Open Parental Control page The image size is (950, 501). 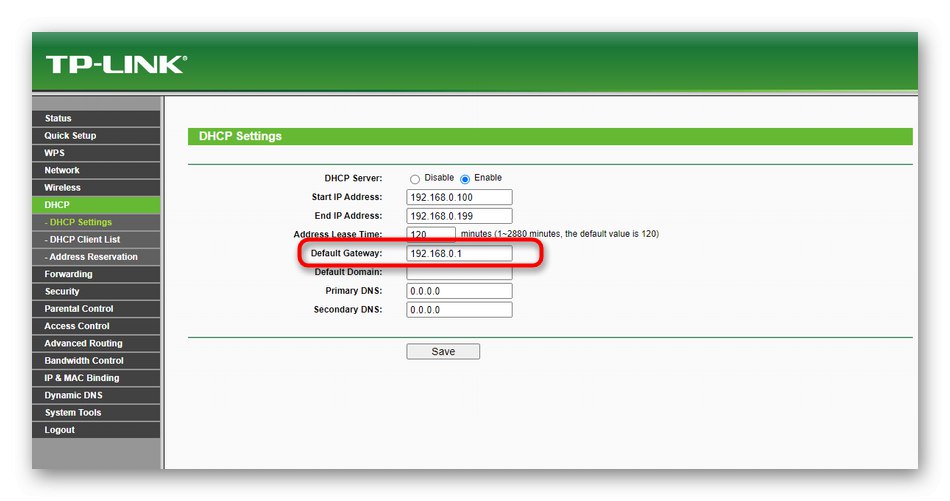click(96, 308)
